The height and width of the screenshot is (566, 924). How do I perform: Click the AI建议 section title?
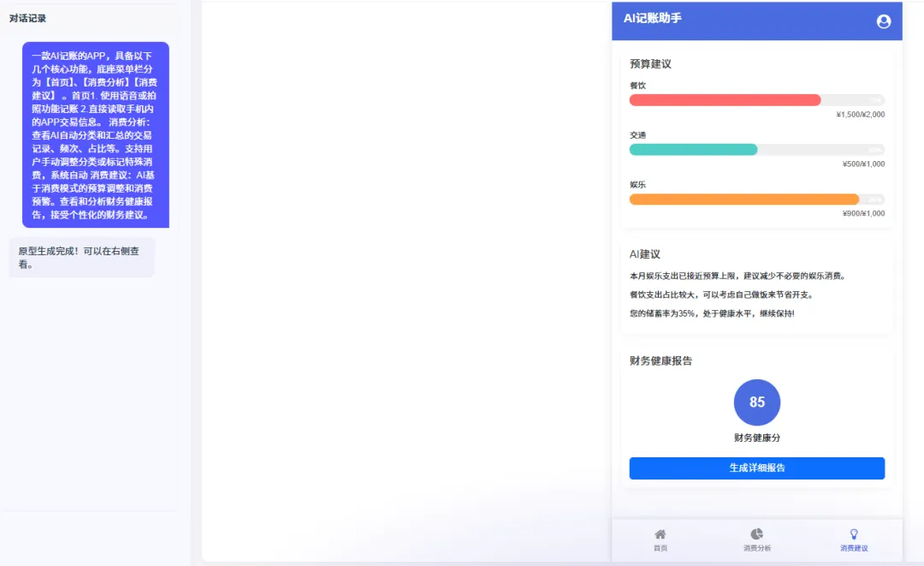[x=645, y=254]
